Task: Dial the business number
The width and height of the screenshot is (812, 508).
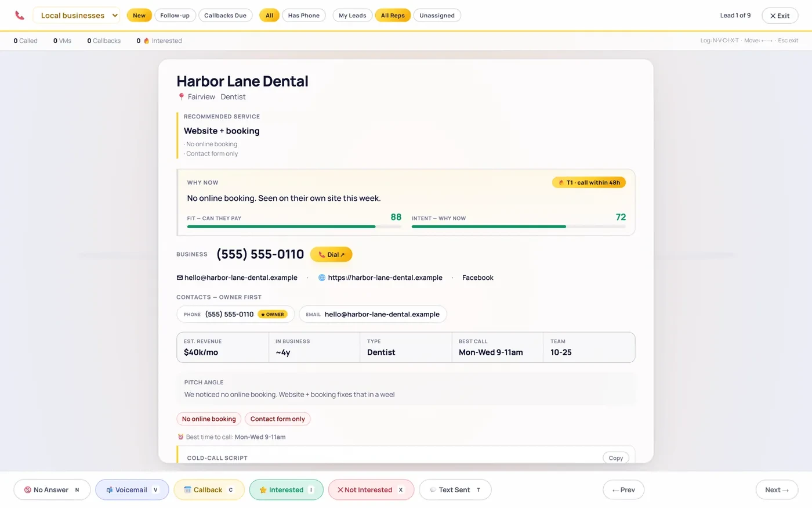Action: 331,254
